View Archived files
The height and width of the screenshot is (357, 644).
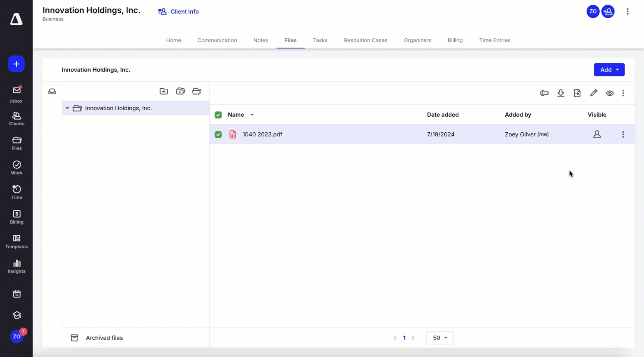coord(104,338)
